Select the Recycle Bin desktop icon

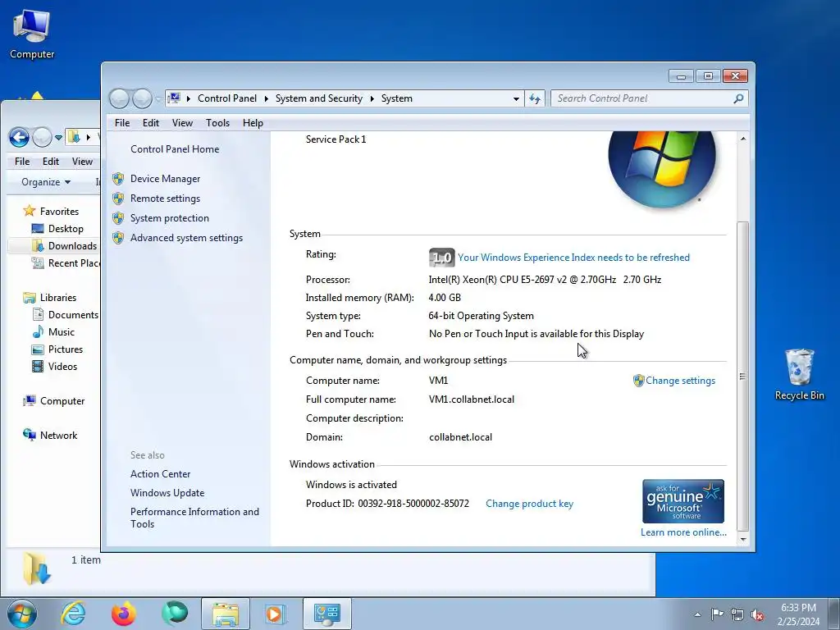[799, 375]
